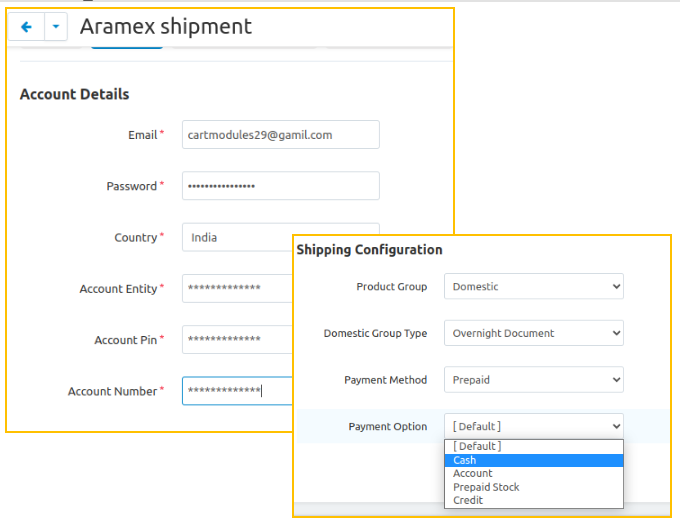Open the Product Group dropdown

click(x=534, y=286)
